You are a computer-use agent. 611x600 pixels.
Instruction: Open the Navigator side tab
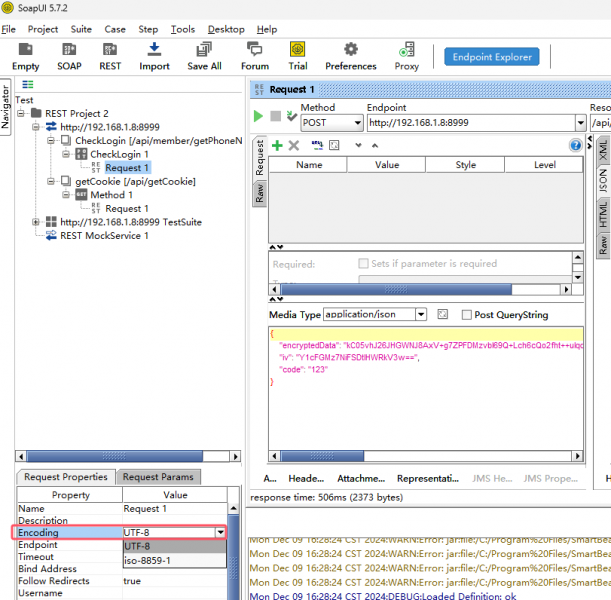5,107
